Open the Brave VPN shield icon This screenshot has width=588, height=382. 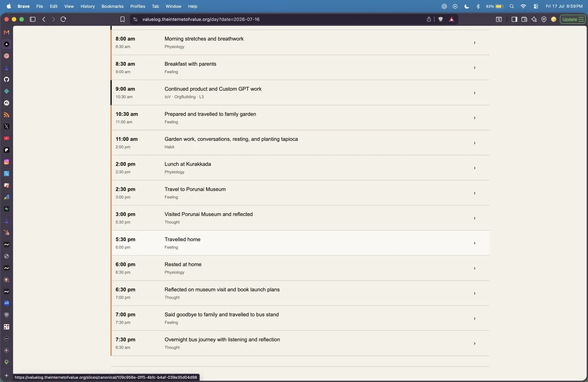(544, 19)
